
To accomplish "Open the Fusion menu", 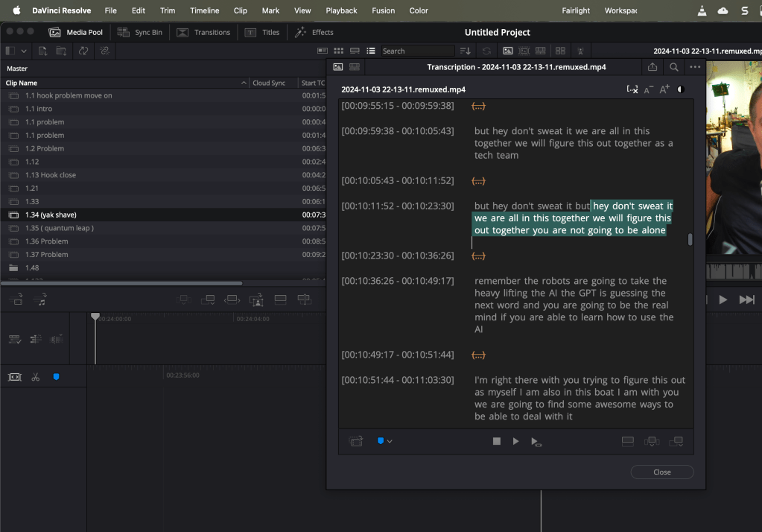I will point(384,10).
